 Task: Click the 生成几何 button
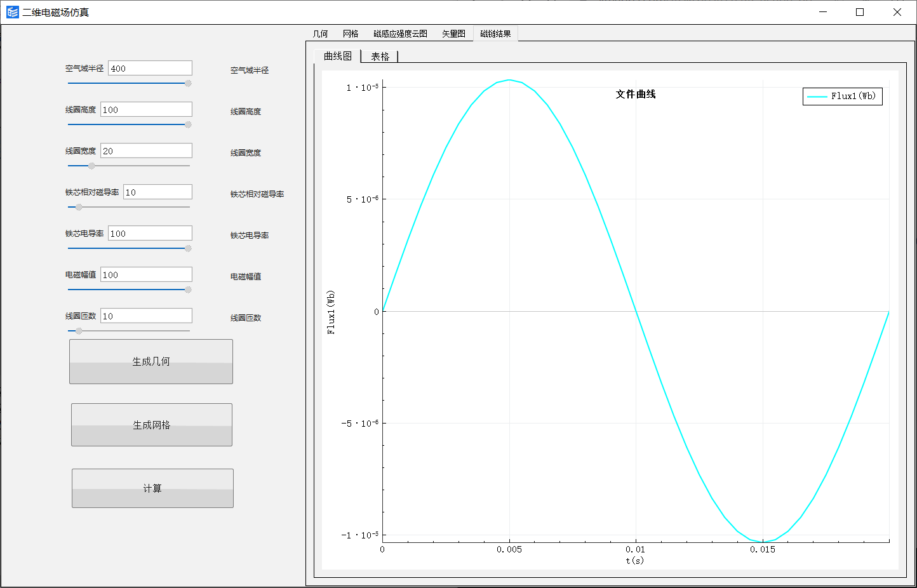pyautogui.click(x=151, y=361)
